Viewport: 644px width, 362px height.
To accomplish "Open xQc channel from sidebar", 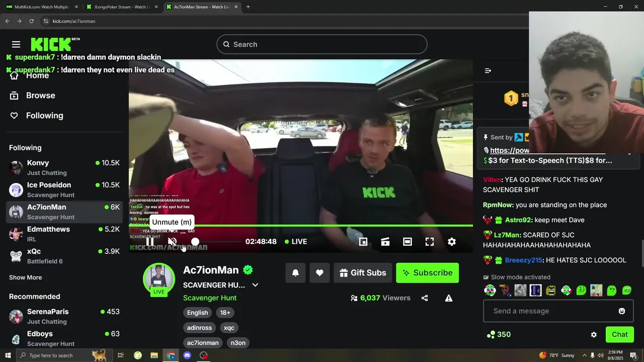I will tap(64, 256).
